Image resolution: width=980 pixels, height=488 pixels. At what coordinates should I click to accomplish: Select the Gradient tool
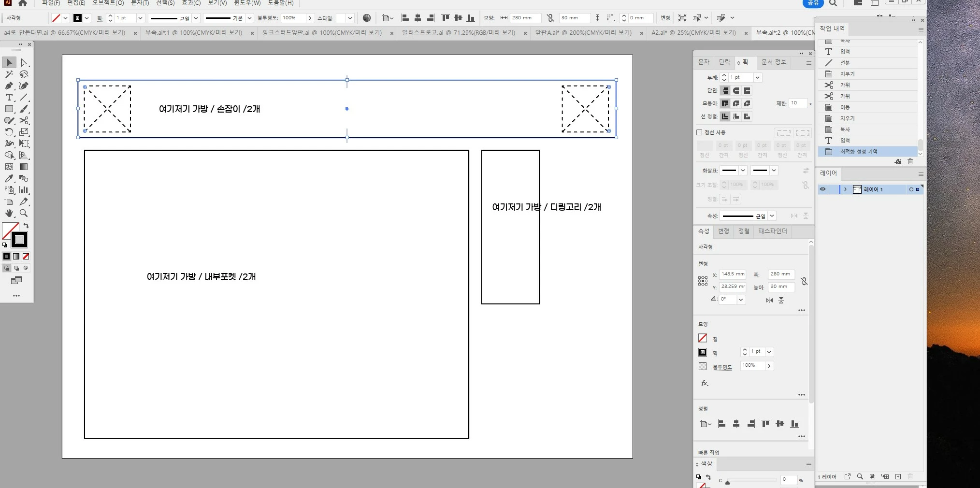[24, 167]
